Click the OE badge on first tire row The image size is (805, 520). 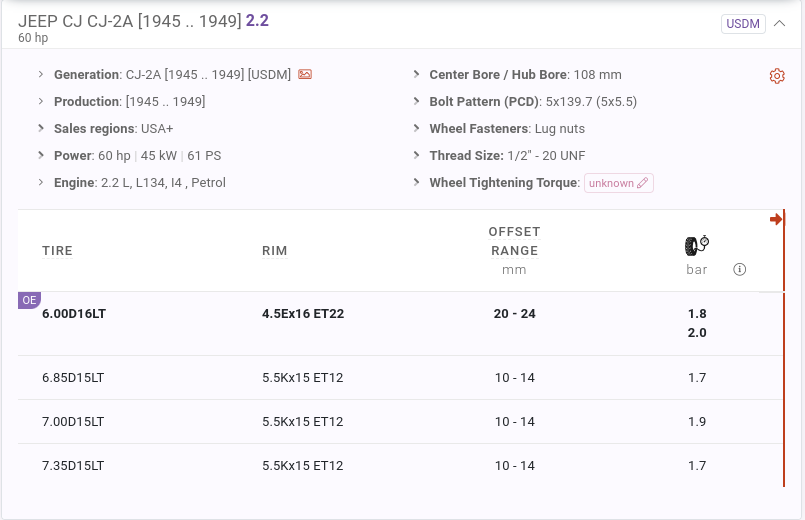pyautogui.click(x=29, y=300)
